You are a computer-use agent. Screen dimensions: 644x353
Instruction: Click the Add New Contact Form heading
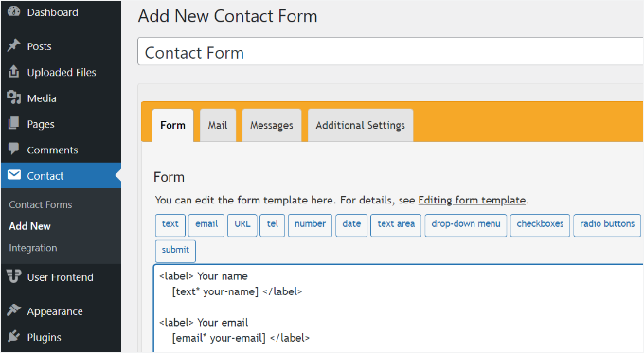point(227,16)
